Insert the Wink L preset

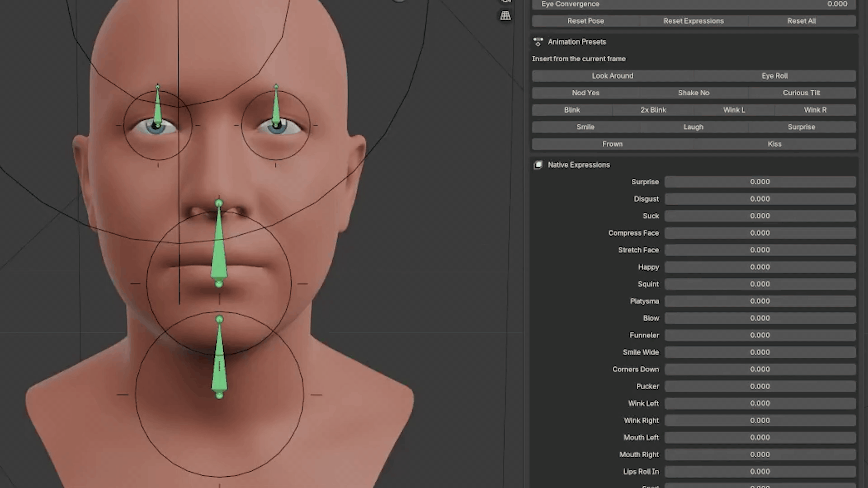pyautogui.click(x=734, y=110)
